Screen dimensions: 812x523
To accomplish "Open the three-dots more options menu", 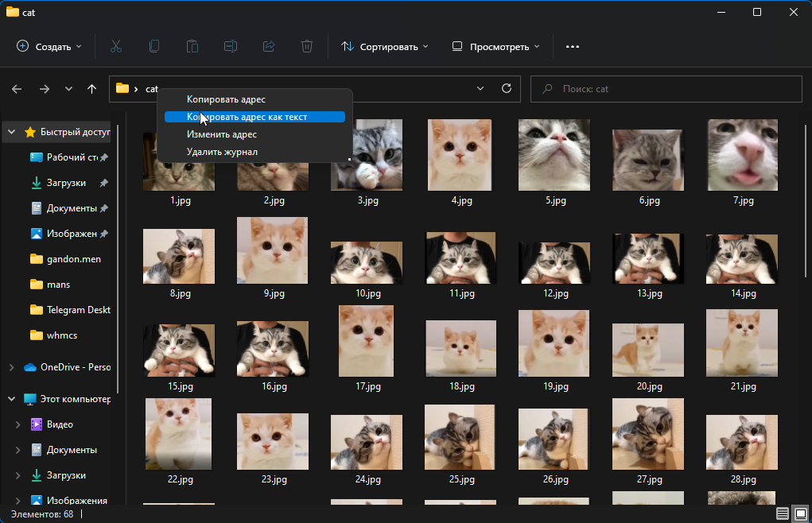I will click(x=573, y=47).
